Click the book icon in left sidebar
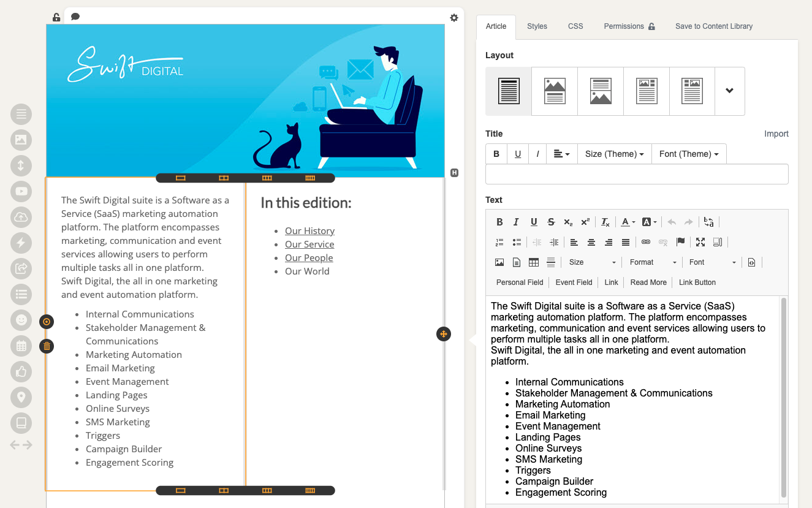 tap(21, 423)
